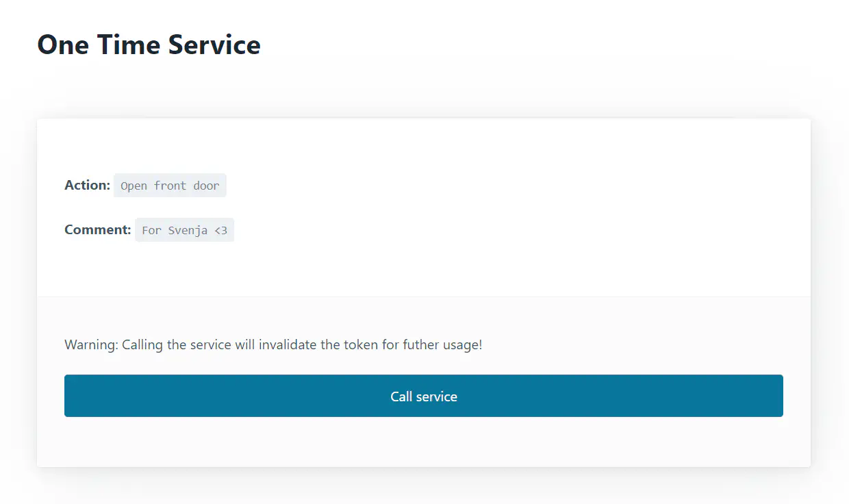Click the word Time in the heading
The height and width of the screenshot is (504, 849).
pos(128,45)
